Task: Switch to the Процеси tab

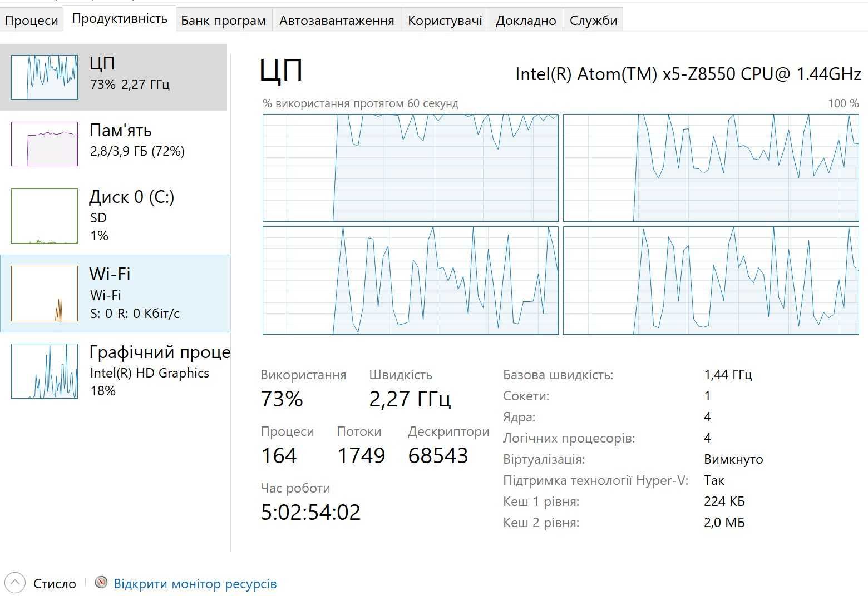Action: pos(31,20)
